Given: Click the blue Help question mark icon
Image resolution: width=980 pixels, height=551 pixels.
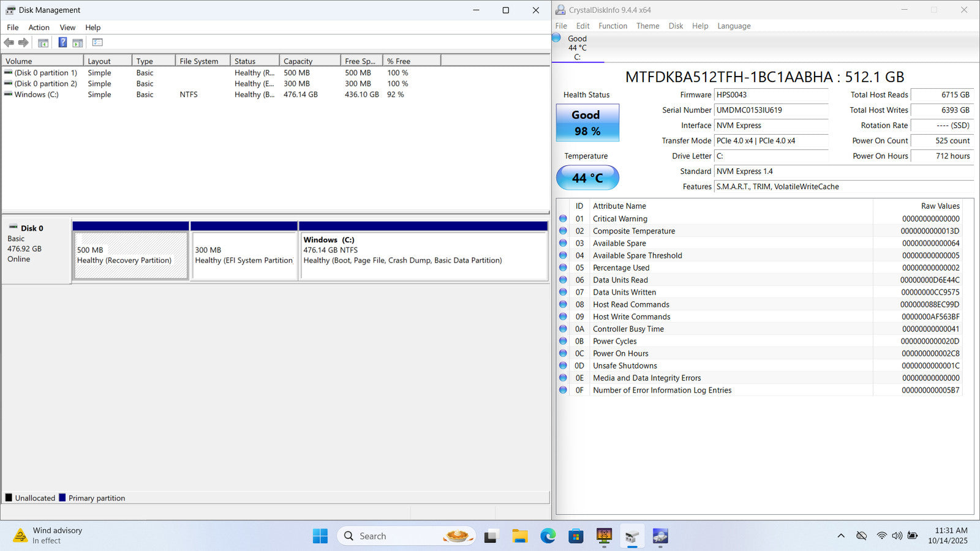Looking at the screenshot, I should coord(62,43).
